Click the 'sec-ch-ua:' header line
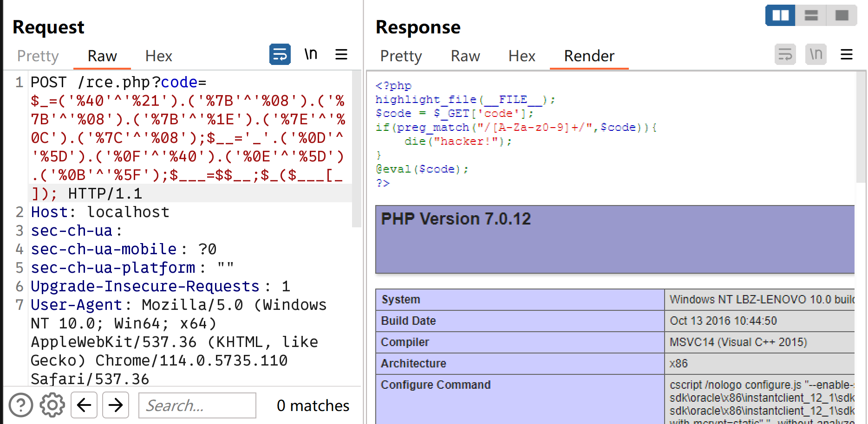This screenshot has width=868, height=424. tap(76, 231)
